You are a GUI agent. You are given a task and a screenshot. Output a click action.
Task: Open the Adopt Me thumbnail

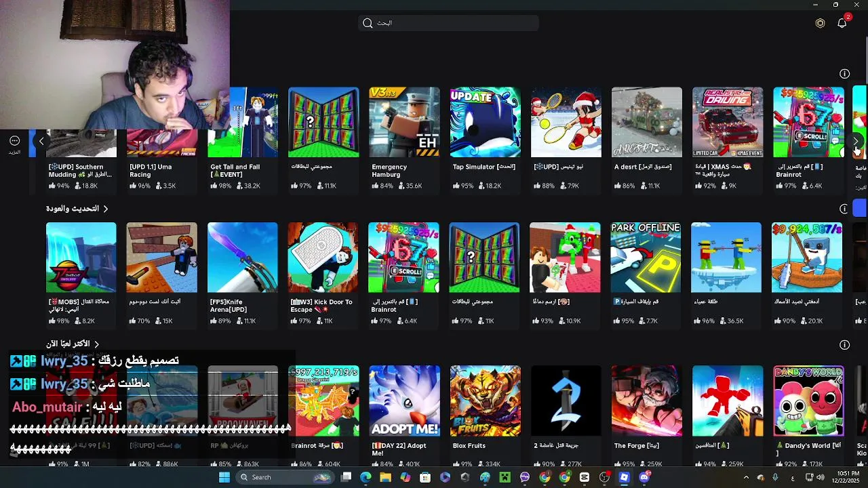pyautogui.click(x=404, y=401)
